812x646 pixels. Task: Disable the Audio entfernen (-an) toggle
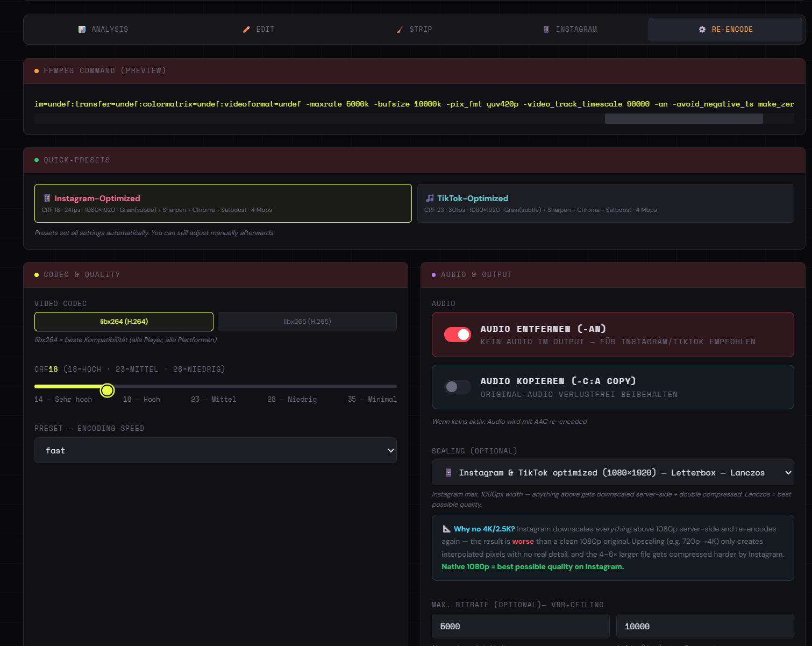coord(458,335)
